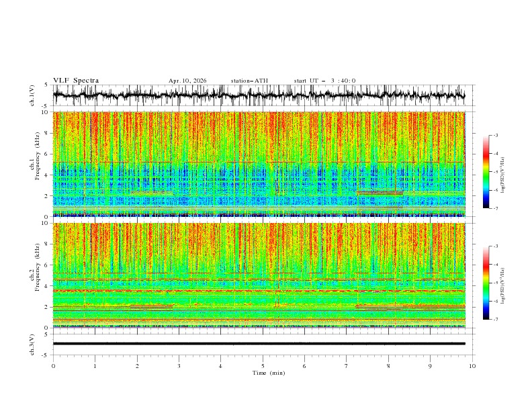This screenshot has height=411, width=532.
Task: Click the 'ch.3(V)' axis label
Action: coord(32,345)
